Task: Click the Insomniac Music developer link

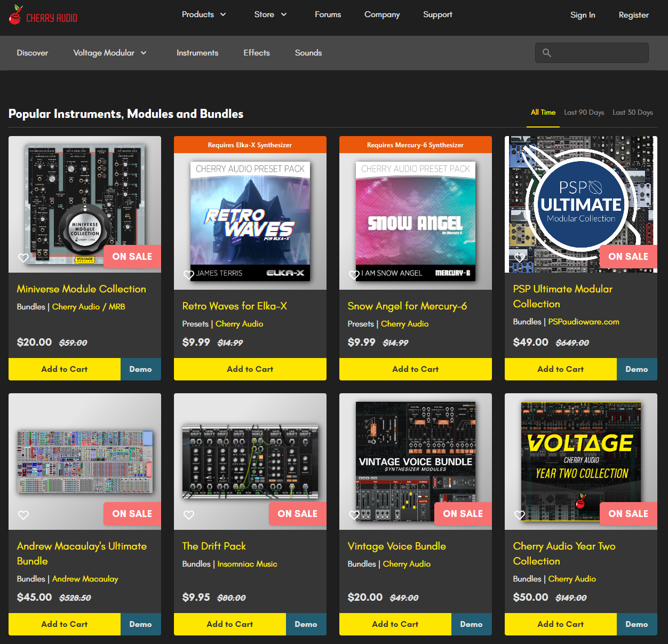Action: 247,564
